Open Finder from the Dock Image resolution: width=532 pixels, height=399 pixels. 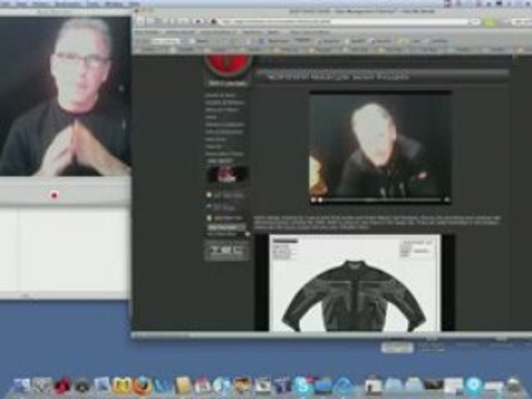coord(22,386)
